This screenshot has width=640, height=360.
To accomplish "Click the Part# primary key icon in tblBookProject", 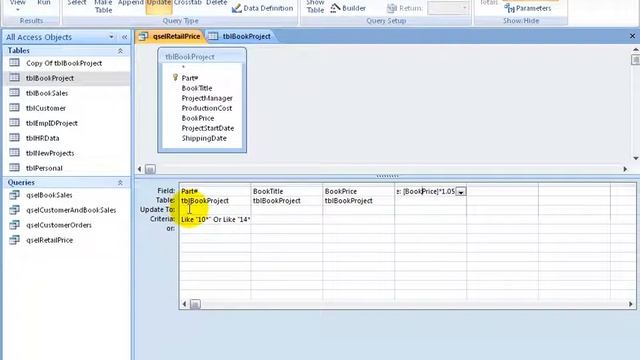I will [175, 77].
